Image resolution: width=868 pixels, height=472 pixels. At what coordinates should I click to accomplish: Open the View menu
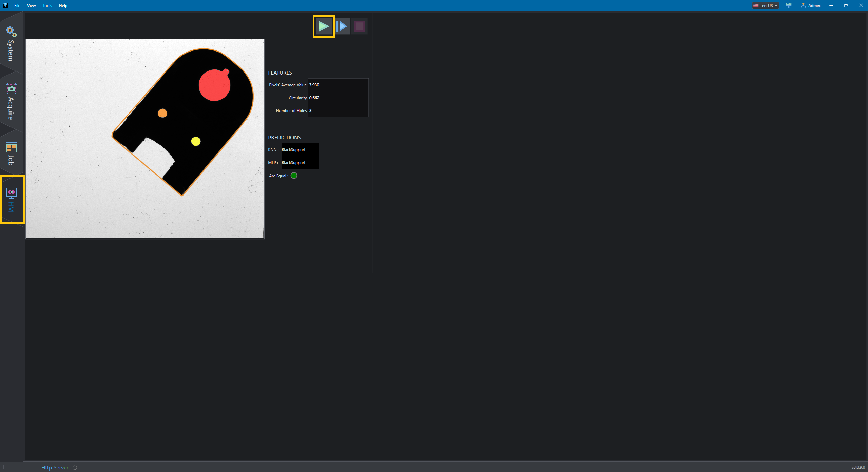pyautogui.click(x=31, y=5)
